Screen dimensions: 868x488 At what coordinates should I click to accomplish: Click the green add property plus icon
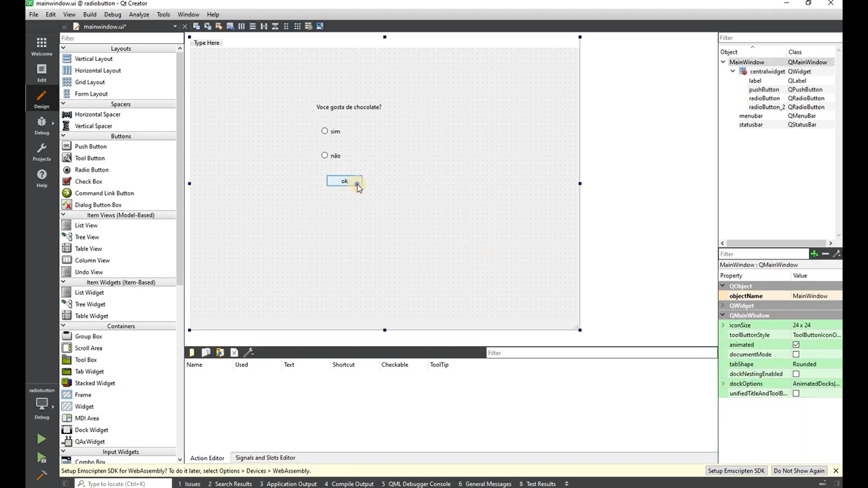(x=814, y=254)
